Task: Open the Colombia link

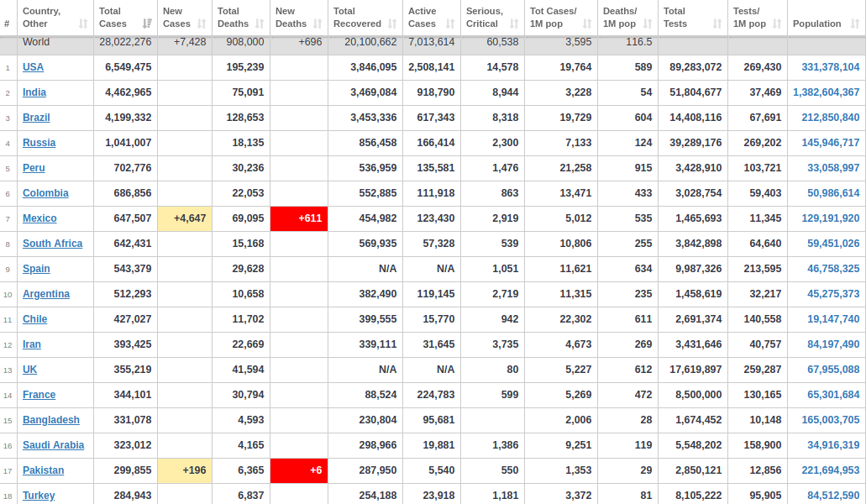Action: (x=46, y=193)
